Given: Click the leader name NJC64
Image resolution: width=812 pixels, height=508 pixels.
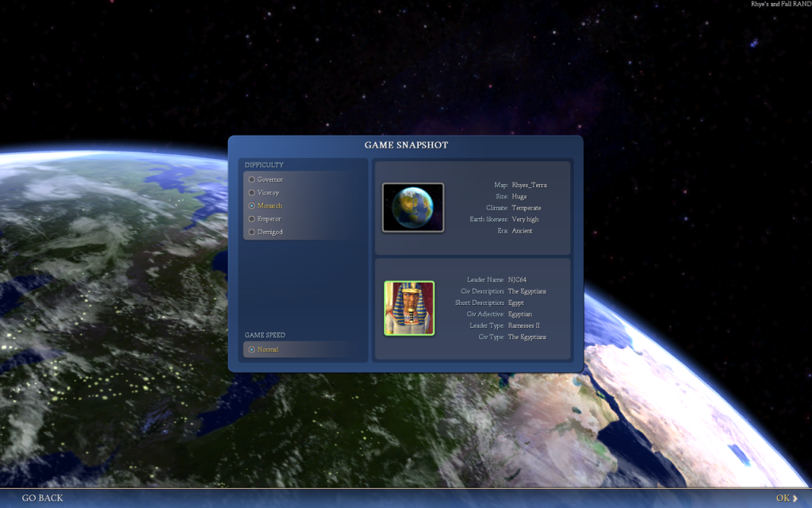Looking at the screenshot, I should pyautogui.click(x=517, y=279).
